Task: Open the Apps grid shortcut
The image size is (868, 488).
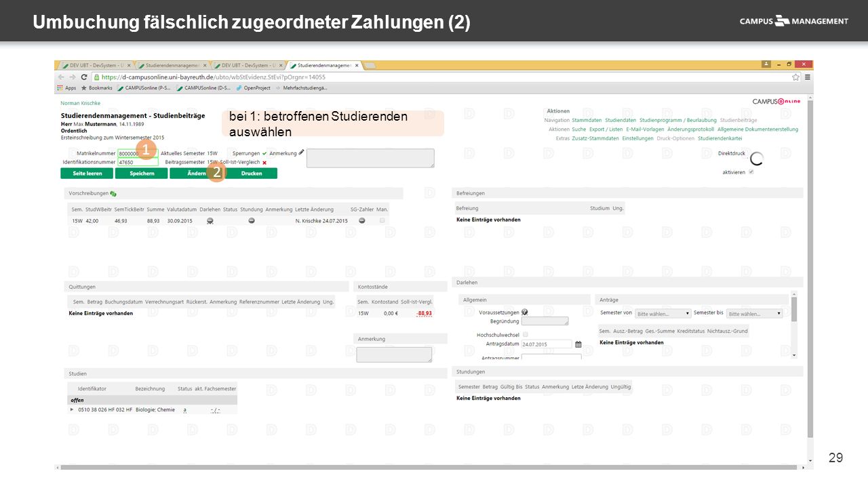Action: (x=67, y=87)
